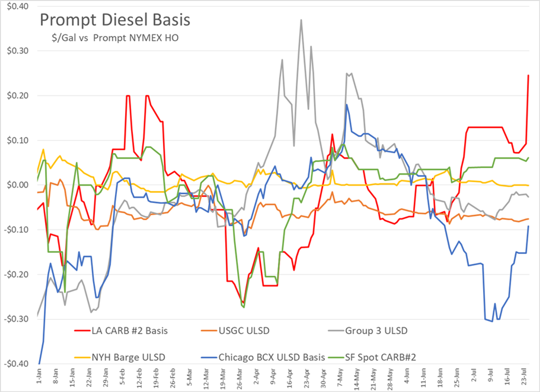Click the 19-Feb x-axis date label
The height and width of the screenshot is (392, 540).
[156, 378]
